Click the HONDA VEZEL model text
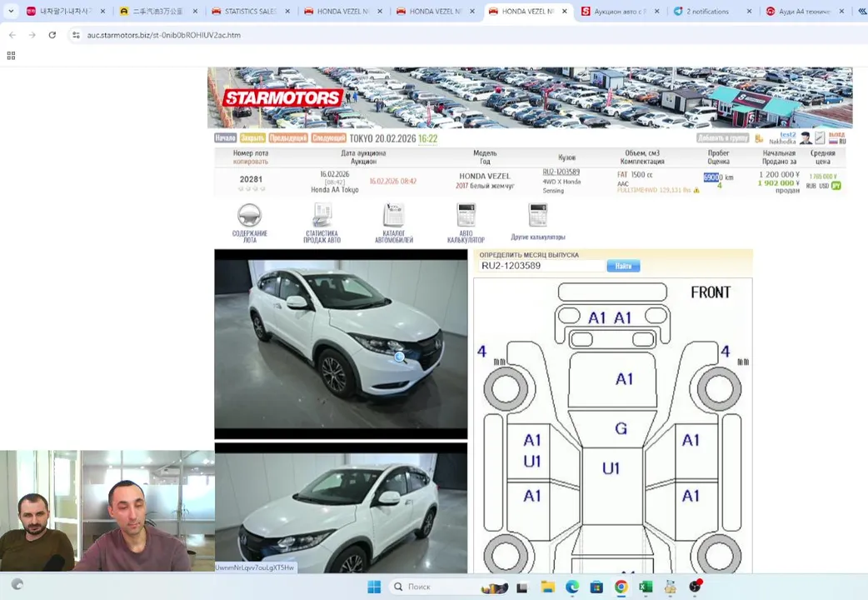This screenshot has height=600, width=868. [484, 176]
